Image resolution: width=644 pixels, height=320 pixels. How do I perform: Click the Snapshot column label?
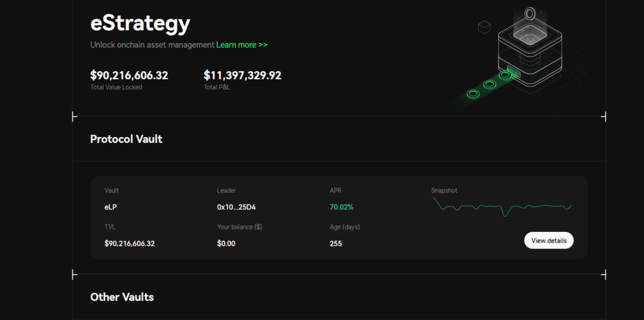[x=444, y=190]
